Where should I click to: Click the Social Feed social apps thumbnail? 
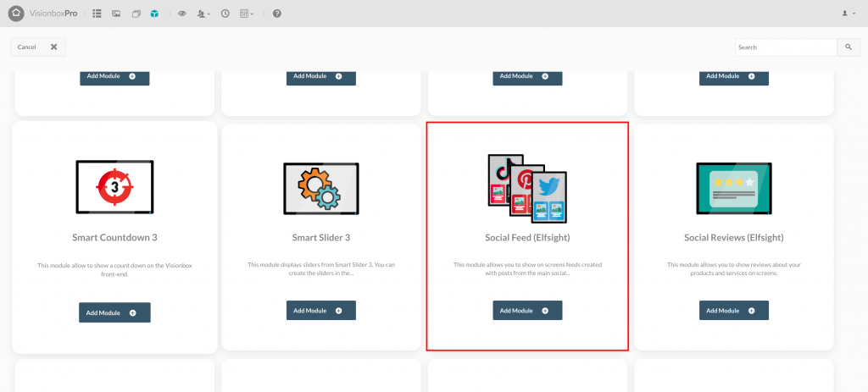point(527,188)
